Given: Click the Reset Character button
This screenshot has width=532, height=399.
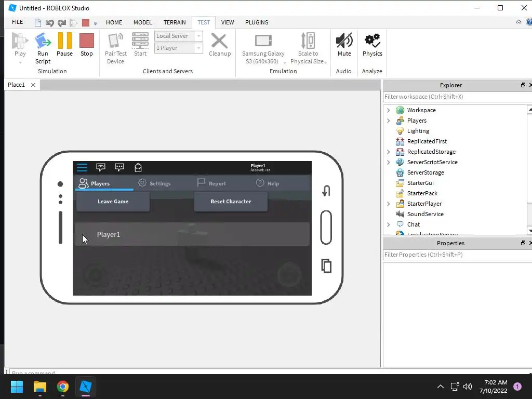Looking at the screenshot, I should [x=231, y=202].
